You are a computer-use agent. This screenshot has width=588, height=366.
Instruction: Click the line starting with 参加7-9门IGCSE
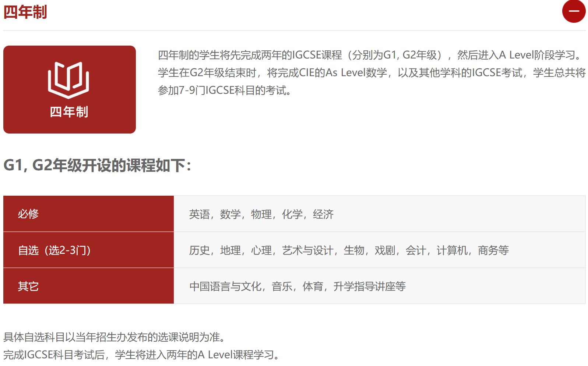pyautogui.click(x=225, y=90)
